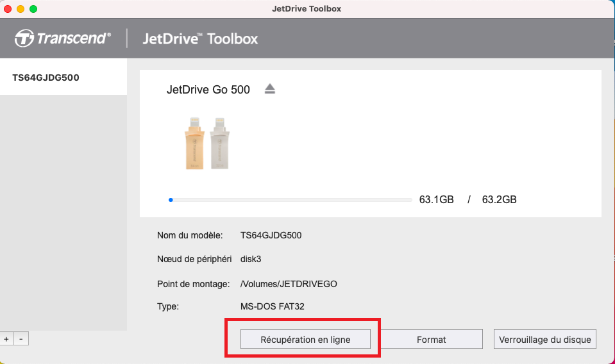Add a device with the plus button
Viewport: 615px width, 364px height.
click(6, 339)
